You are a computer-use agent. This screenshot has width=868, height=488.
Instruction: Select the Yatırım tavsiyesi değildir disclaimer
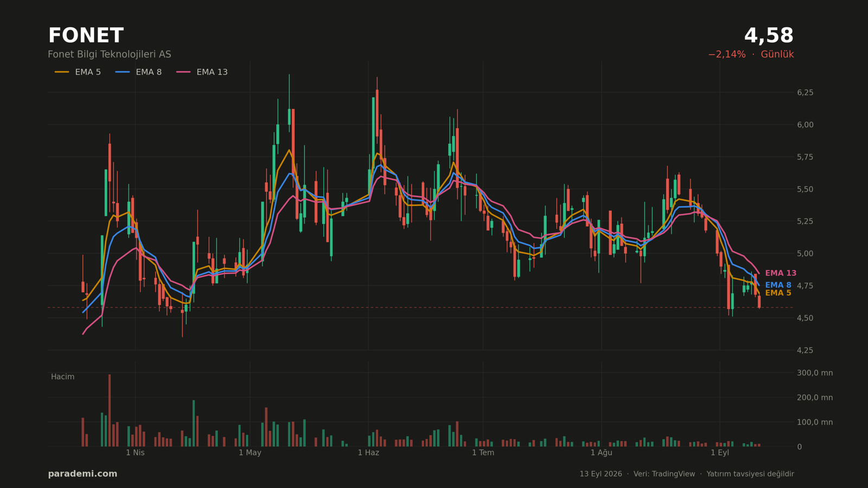[750, 474]
